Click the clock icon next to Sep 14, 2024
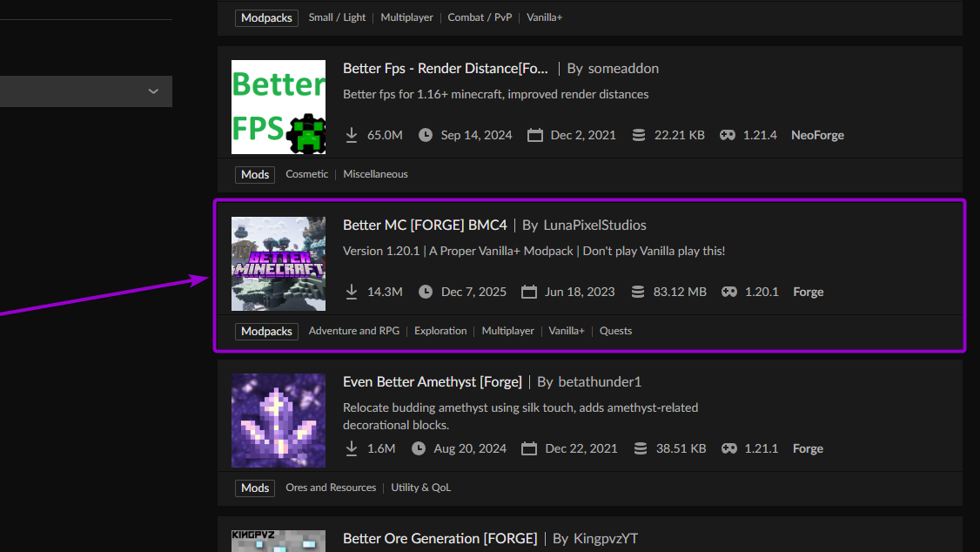The width and height of the screenshot is (980, 552). click(425, 135)
